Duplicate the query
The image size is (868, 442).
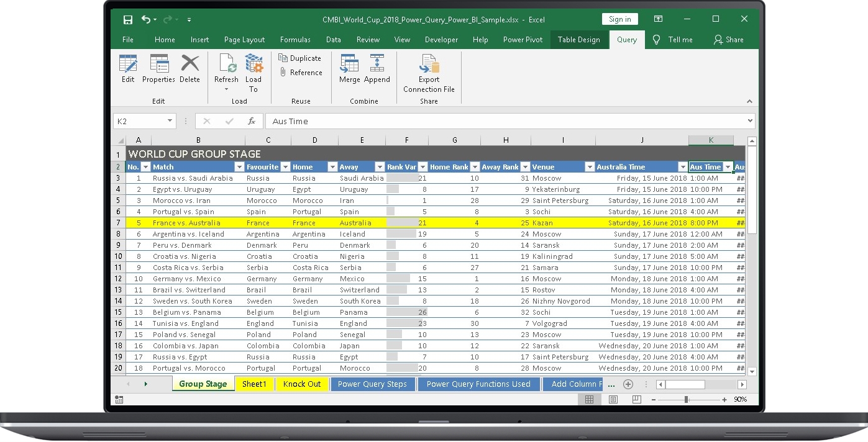pyautogui.click(x=300, y=58)
